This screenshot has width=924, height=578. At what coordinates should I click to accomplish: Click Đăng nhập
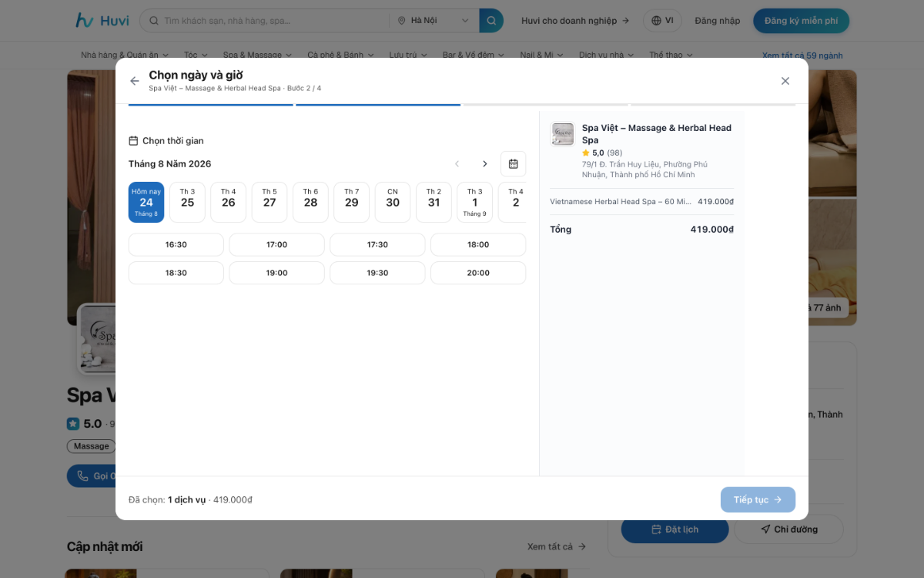click(717, 21)
